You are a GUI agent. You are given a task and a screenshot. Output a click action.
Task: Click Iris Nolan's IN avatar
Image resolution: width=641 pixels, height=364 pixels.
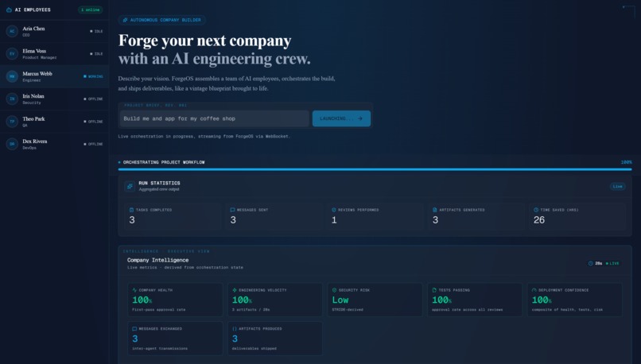12,99
